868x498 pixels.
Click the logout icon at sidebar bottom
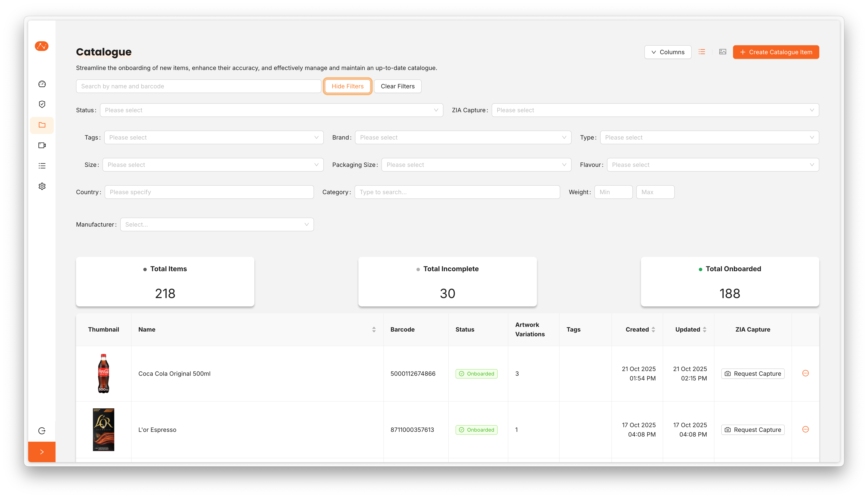(42, 431)
